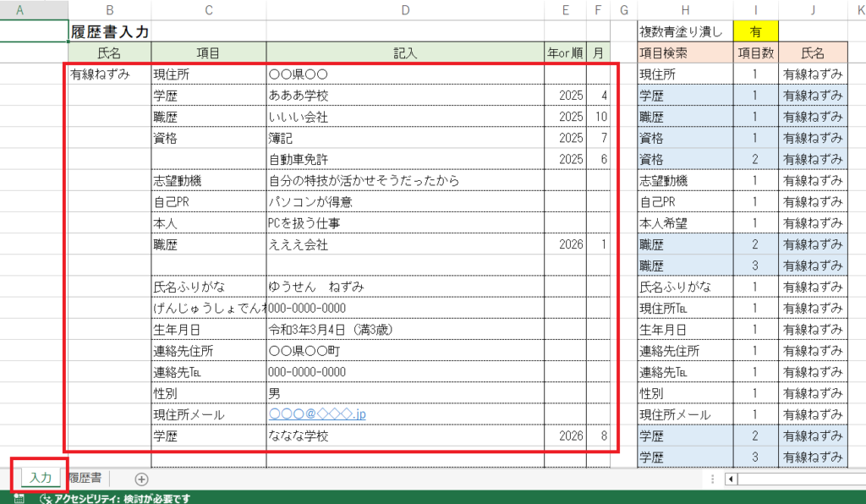Select column D header

click(x=405, y=10)
